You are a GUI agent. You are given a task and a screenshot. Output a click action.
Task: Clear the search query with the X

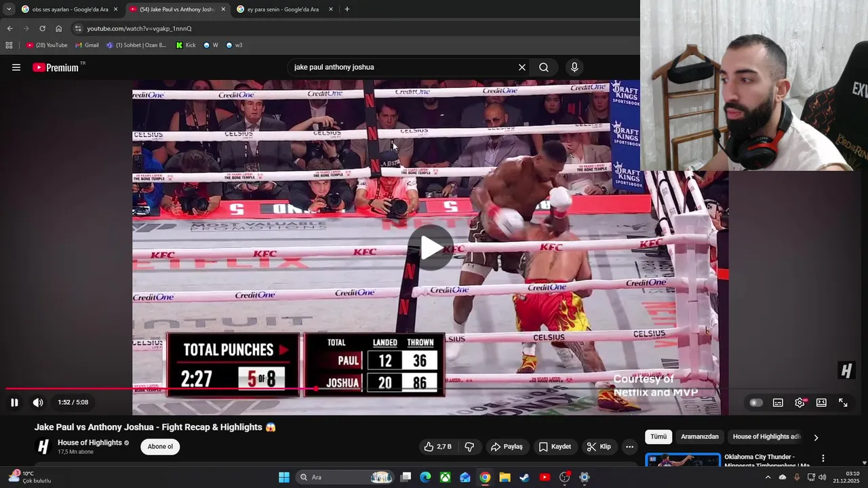522,67
